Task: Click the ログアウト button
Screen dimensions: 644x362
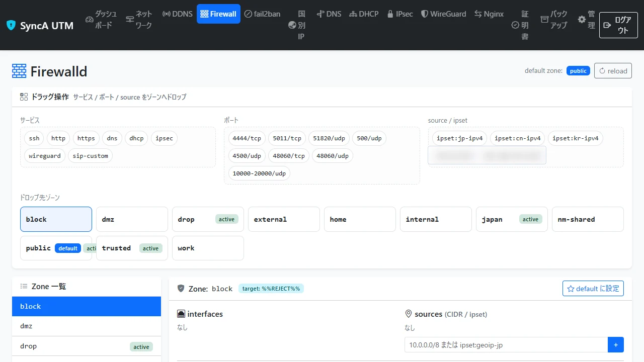Action: pyautogui.click(x=618, y=25)
